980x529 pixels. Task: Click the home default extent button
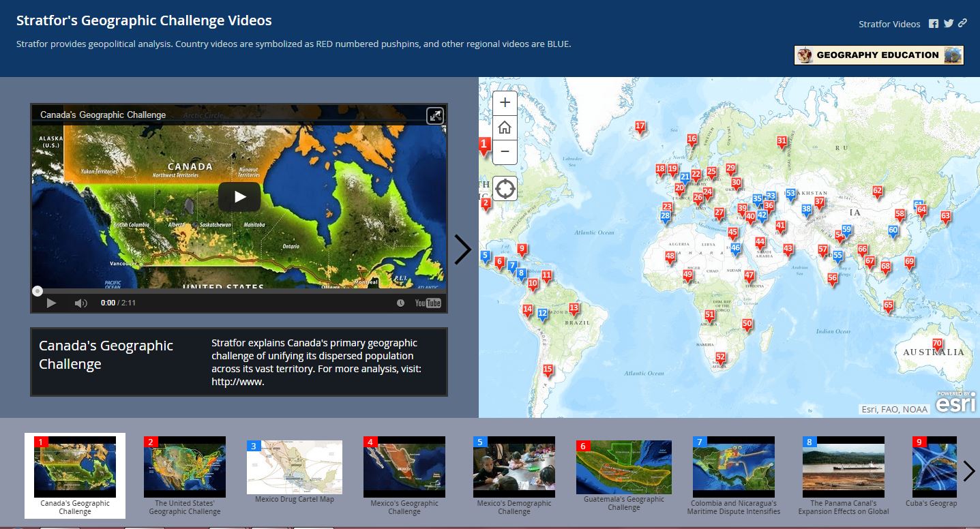click(504, 127)
